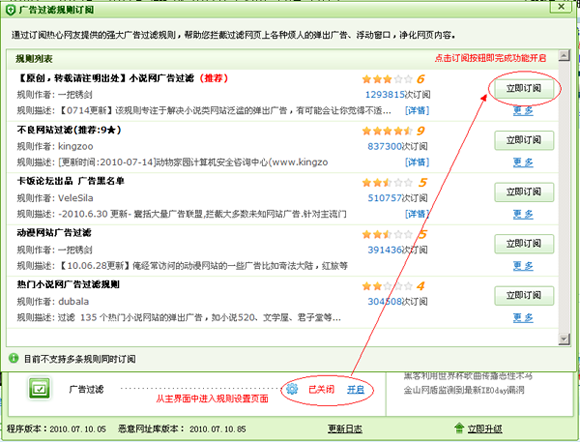
Task: Select the rule title 【原创，转载请注明出处】小说网广告过滤
Action: pyautogui.click(x=105, y=78)
